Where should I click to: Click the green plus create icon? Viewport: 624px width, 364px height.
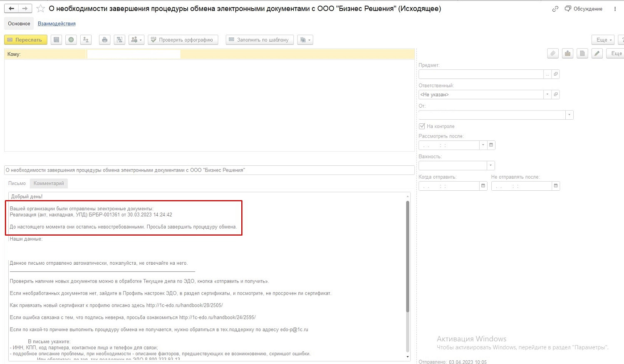pyautogui.click(x=71, y=40)
